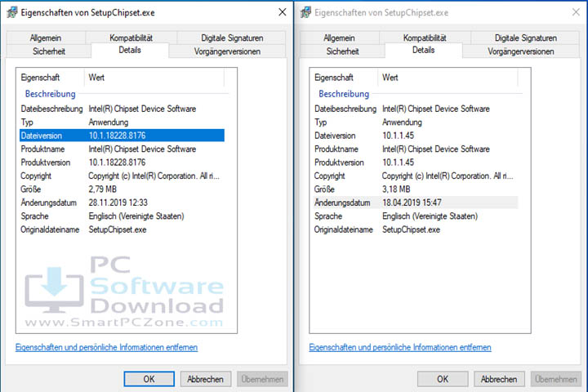Open Digitale Signaturen tab in right window

(525, 38)
